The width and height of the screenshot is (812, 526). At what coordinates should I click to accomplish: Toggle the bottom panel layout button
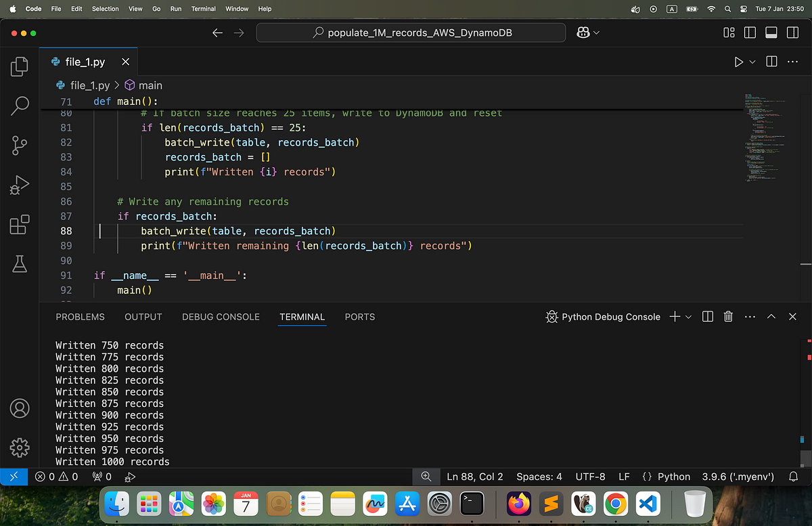(771, 32)
